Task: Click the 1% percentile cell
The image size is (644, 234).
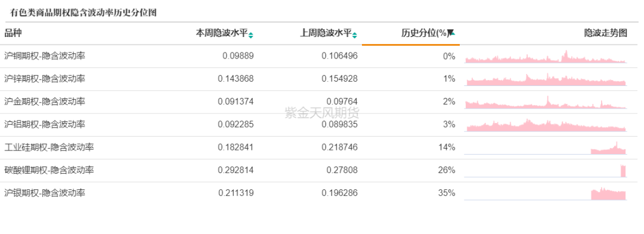Action: pyautogui.click(x=450, y=79)
